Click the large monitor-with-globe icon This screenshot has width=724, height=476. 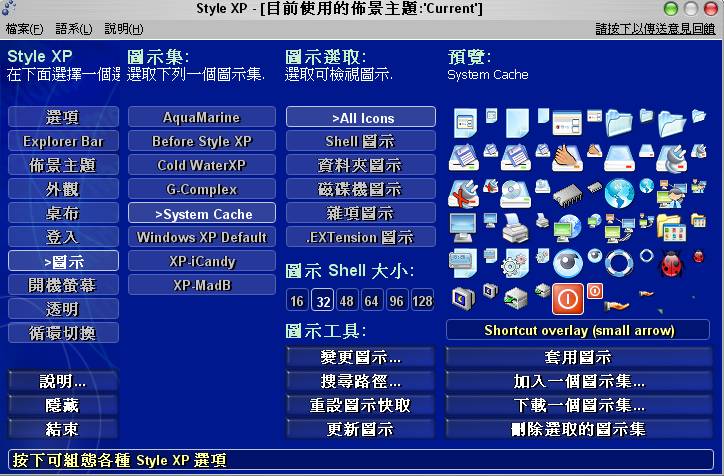tap(567, 228)
